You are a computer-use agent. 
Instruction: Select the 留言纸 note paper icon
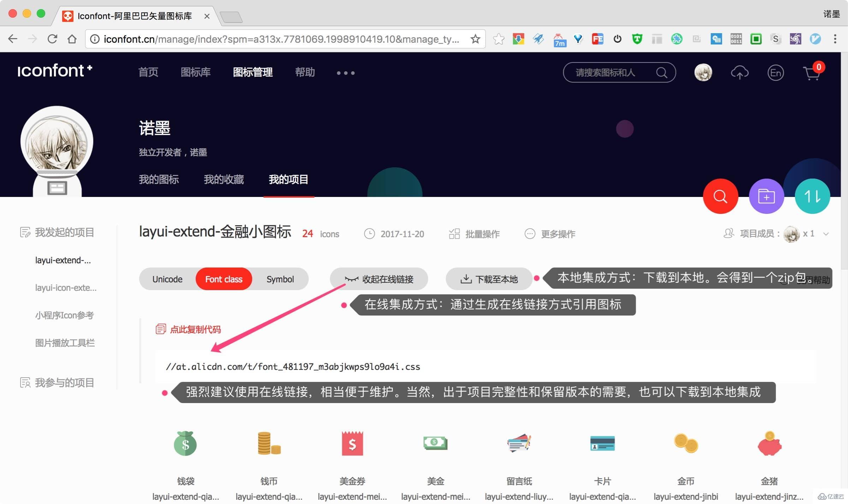[519, 443]
